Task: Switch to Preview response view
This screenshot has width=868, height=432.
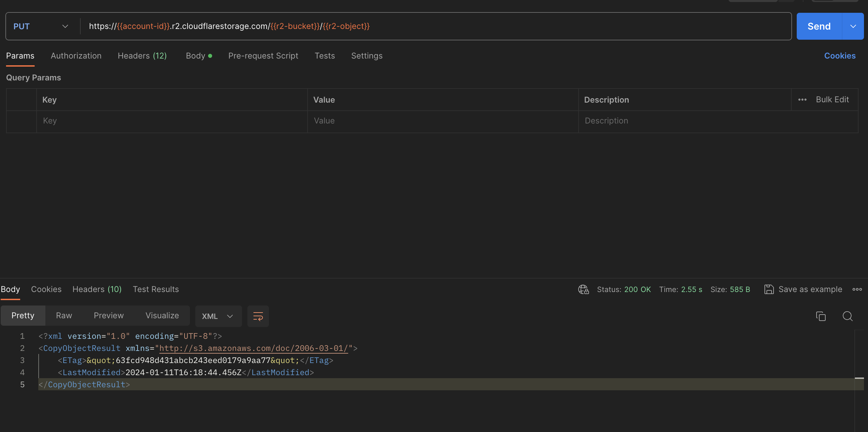Action: point(109,316)
